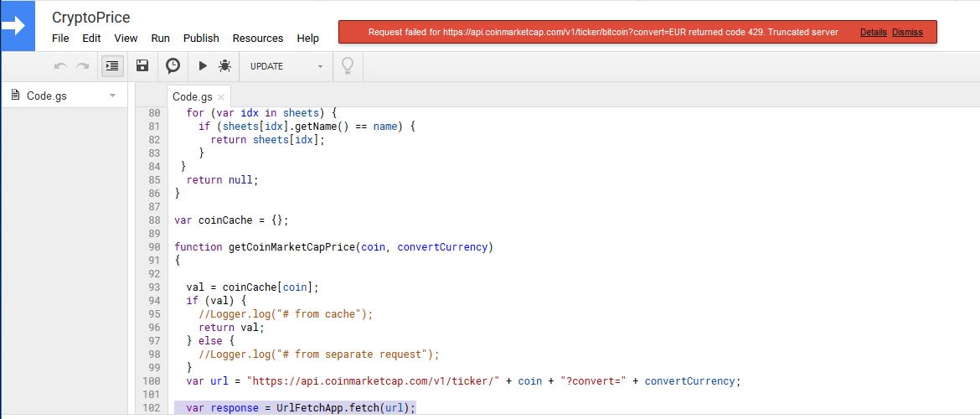Click the CryptoPrice project title
Screen dimensions: 980x419
coord(91,18)
